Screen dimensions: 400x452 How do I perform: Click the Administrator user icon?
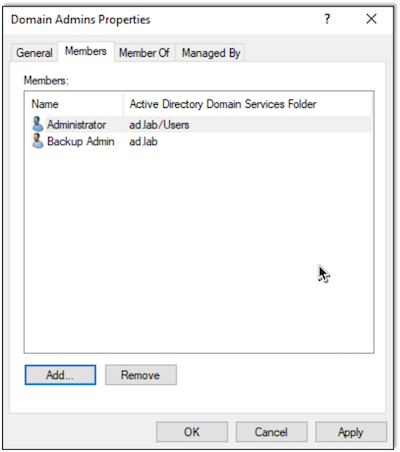click(37, 124)
